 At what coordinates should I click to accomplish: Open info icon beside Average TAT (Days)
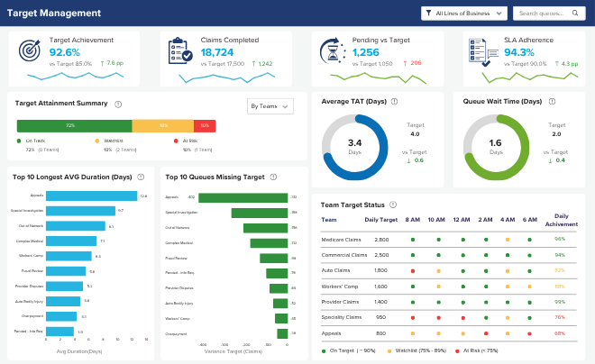click(x=394, y=102)
